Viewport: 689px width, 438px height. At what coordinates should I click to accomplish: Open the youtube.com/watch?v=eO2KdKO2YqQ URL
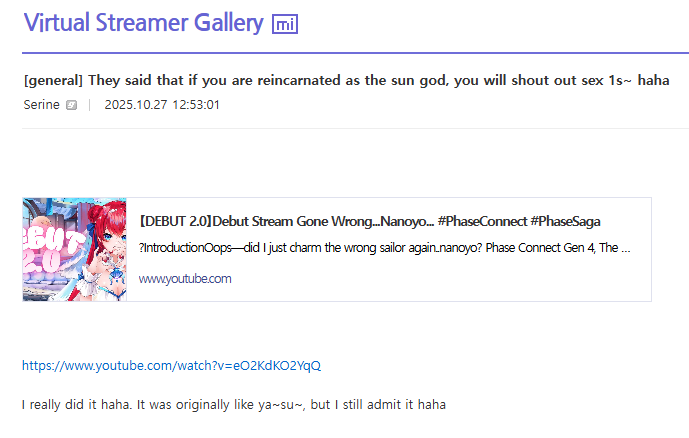click(171, 366)
